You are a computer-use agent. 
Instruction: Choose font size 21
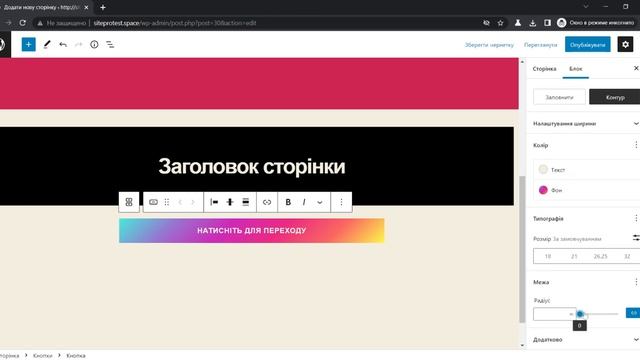point(574,256)
